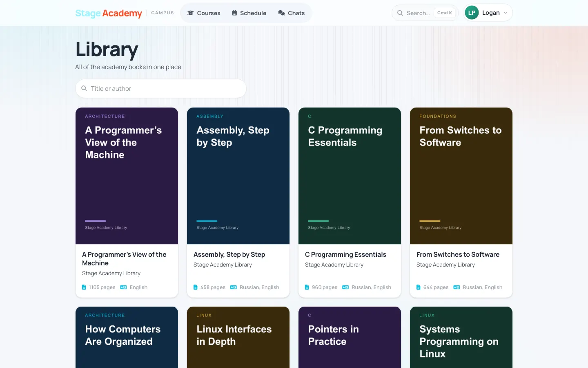Click the page icon beside 644 pages
The height and width of the screenshot is (368, 588).
pyautogui.click(x=419, y=287)
